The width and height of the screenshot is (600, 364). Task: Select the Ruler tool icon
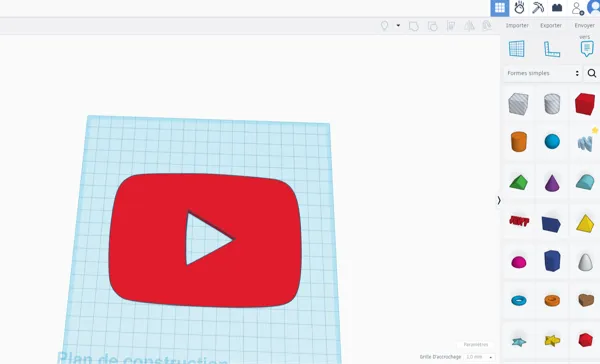551,49
